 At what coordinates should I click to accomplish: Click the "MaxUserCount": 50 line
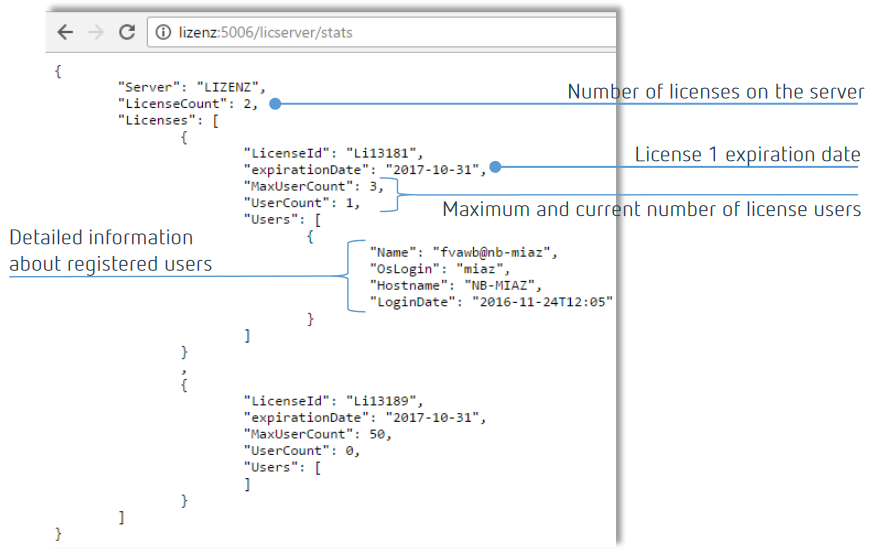(x=317, y=433)
